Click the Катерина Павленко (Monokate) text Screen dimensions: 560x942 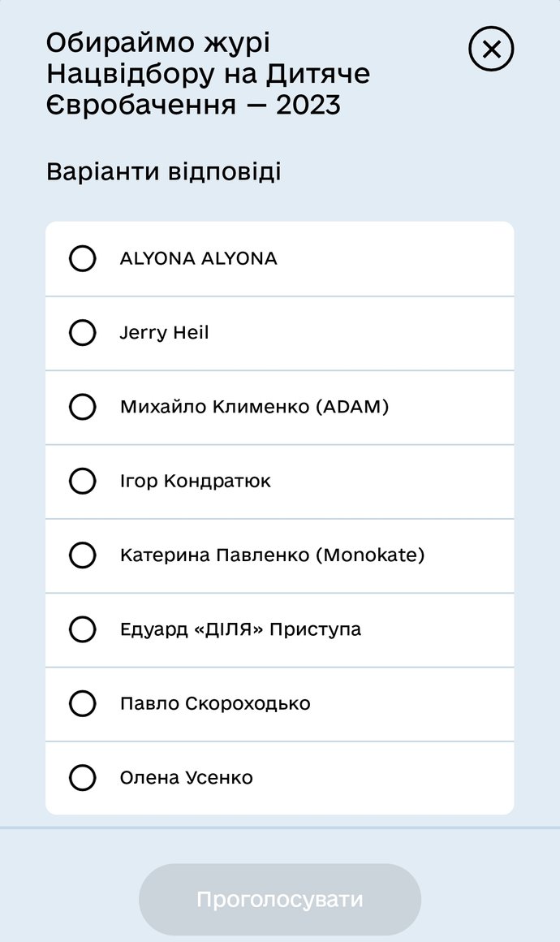(x=272, y=555)
